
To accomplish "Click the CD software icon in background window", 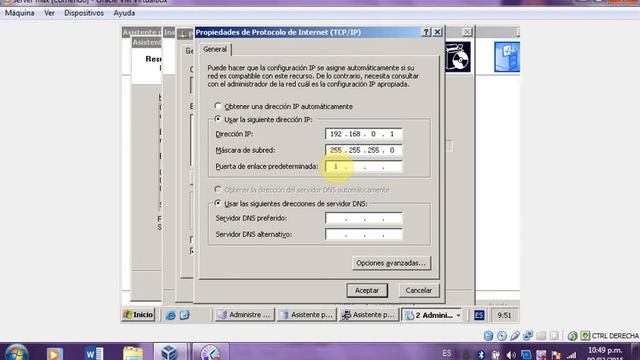I will click(x=458, y=57).
